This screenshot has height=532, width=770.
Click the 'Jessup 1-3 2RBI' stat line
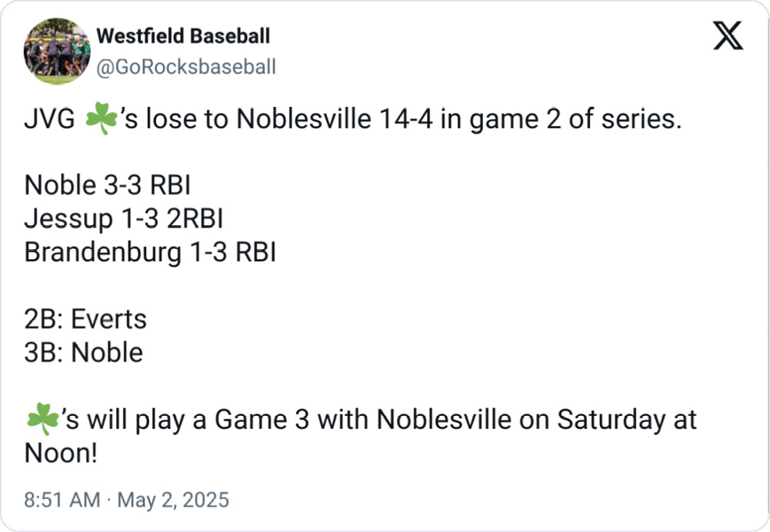tap(124, 219)
